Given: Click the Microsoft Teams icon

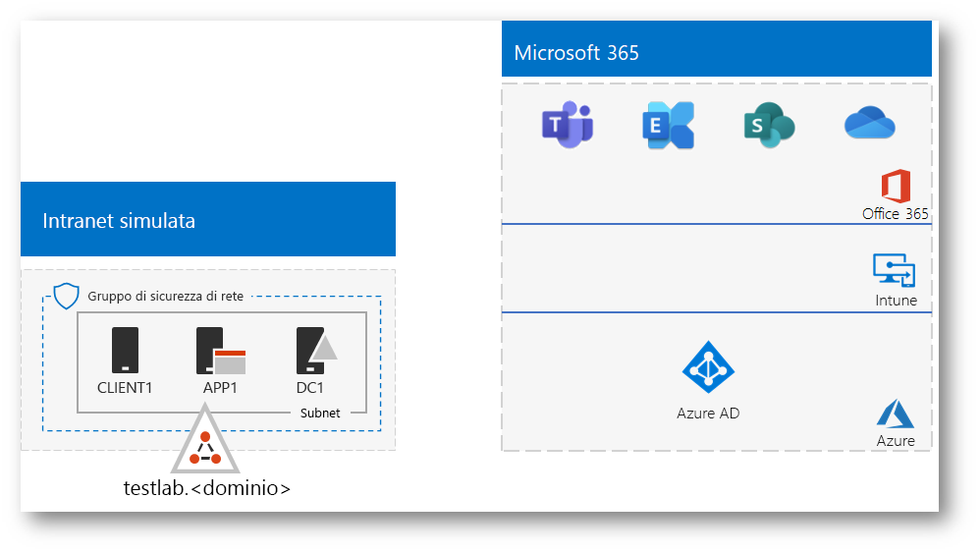Looking at the screenshot, I should click(x=568, y=125).
